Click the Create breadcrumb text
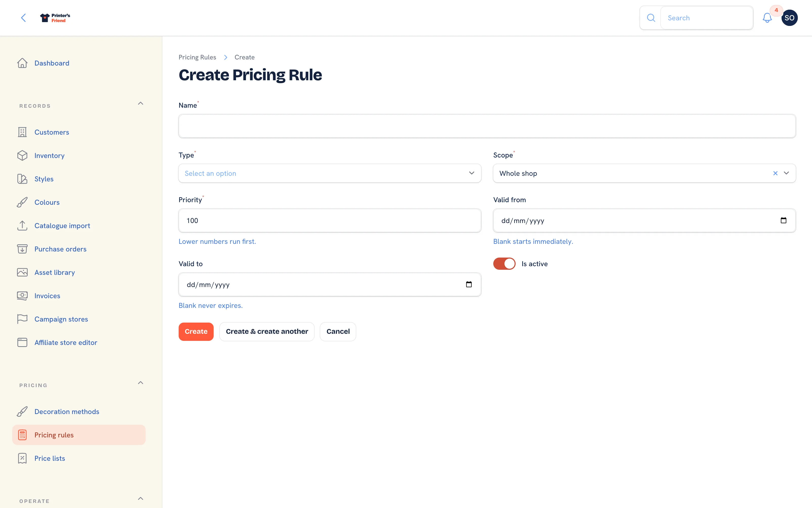 coord(244,57)
